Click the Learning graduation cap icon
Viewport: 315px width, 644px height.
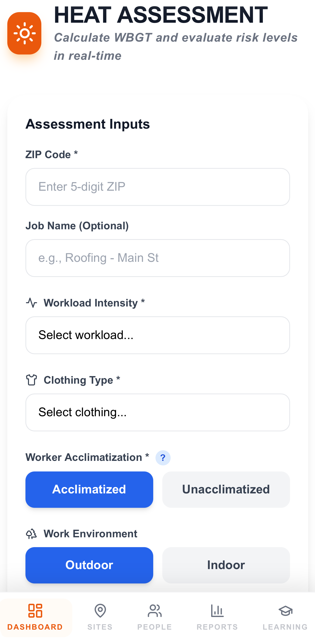(285, 611)
